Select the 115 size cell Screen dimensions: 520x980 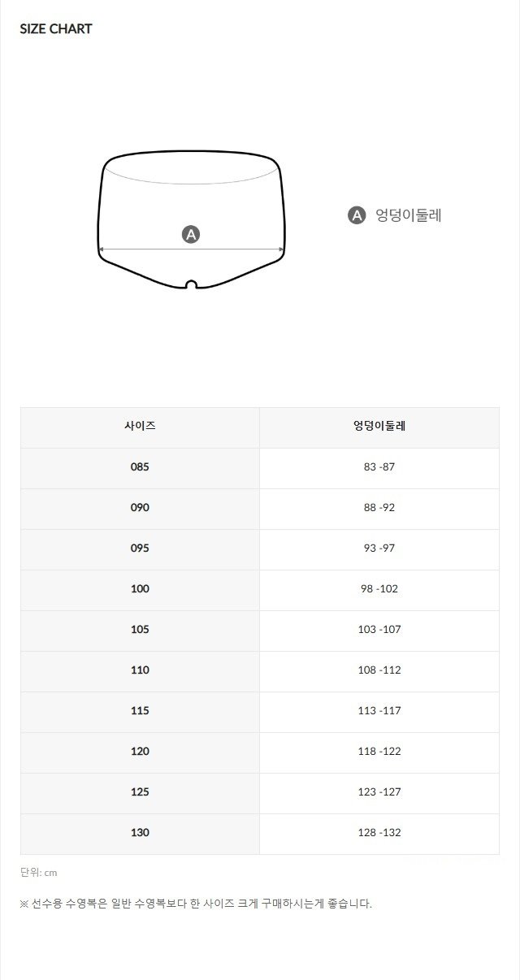(140, 711)
